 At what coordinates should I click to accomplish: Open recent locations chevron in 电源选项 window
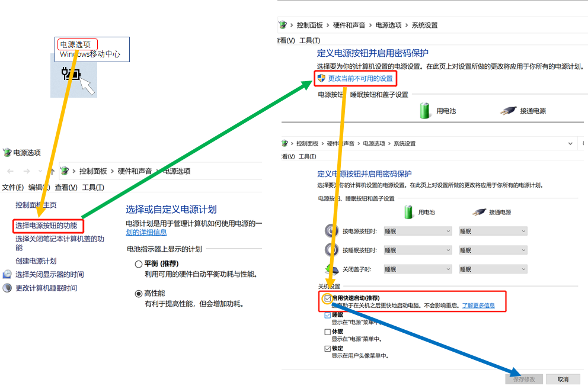(40, 171)
